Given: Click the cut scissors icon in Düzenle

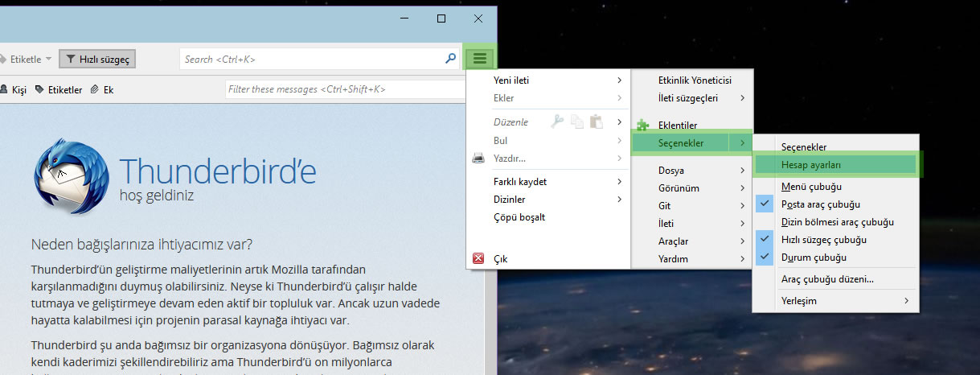Looking at the screenshot, I should point(558,122).
